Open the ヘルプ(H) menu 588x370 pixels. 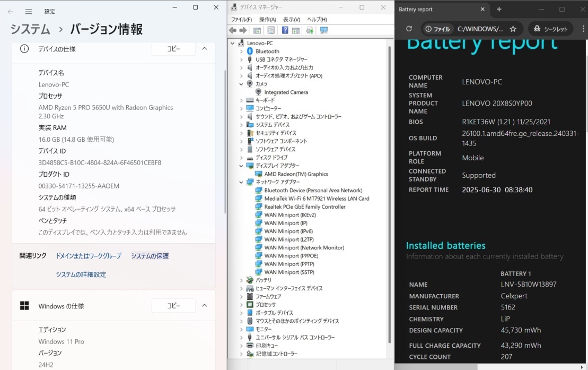point(317,20)
